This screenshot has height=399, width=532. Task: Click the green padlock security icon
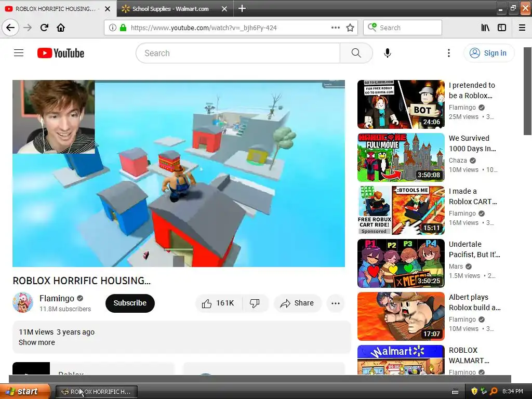[x=123, y=28]
